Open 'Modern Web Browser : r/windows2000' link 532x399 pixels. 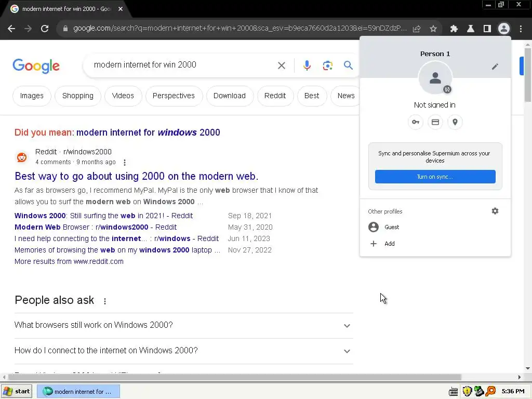coord(96,228)
